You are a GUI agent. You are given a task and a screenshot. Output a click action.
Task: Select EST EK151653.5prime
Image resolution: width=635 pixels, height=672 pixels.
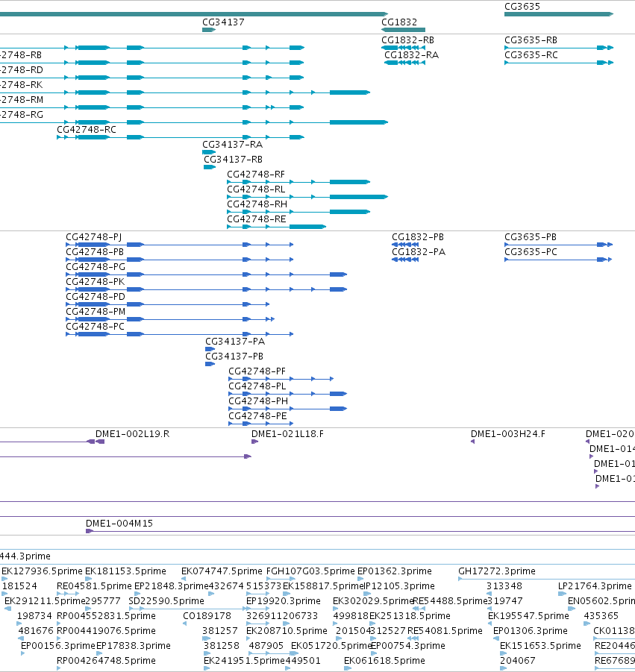540,646
